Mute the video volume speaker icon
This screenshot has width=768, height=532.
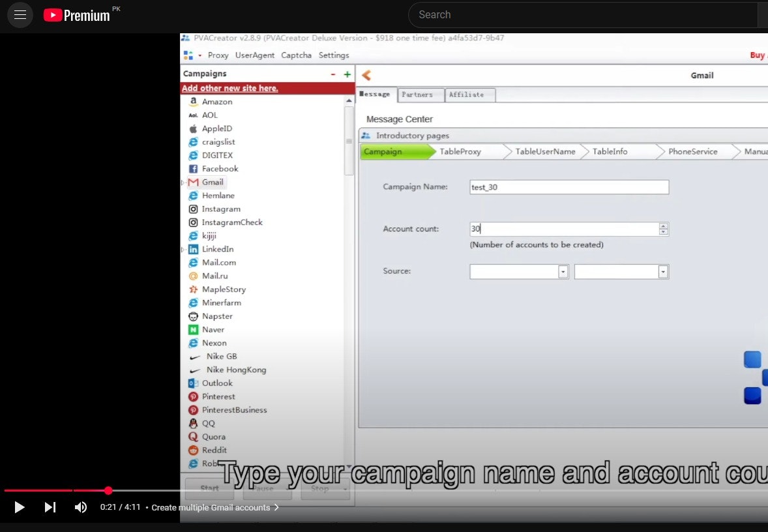click(x=81, y=507)
